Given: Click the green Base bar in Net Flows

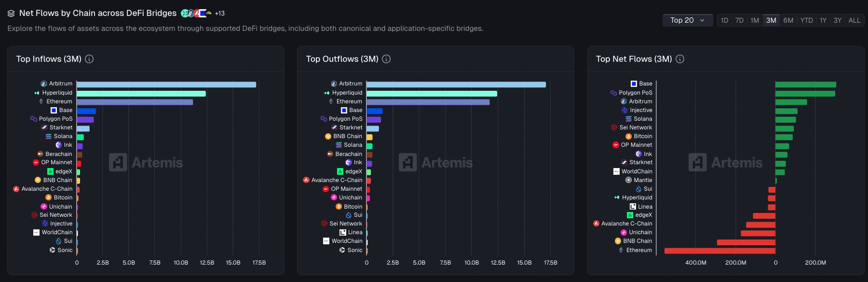Looking at the screenshot, I should click(x=806, y=85).
